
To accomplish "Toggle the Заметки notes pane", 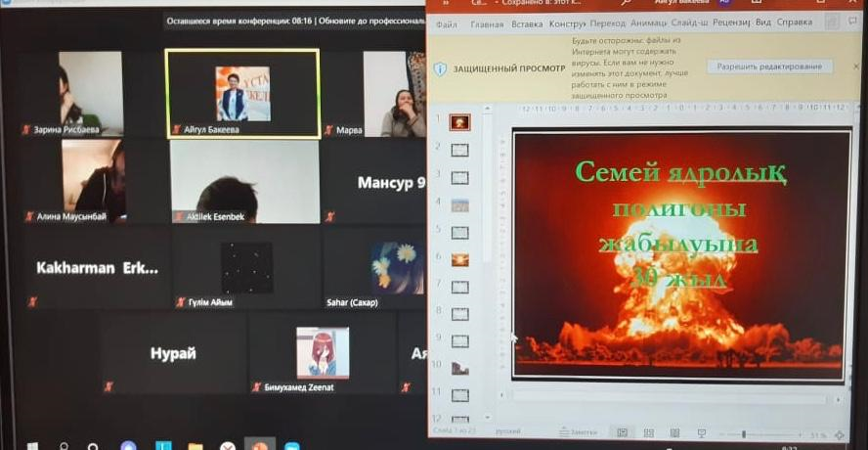I will pos(577,433).
